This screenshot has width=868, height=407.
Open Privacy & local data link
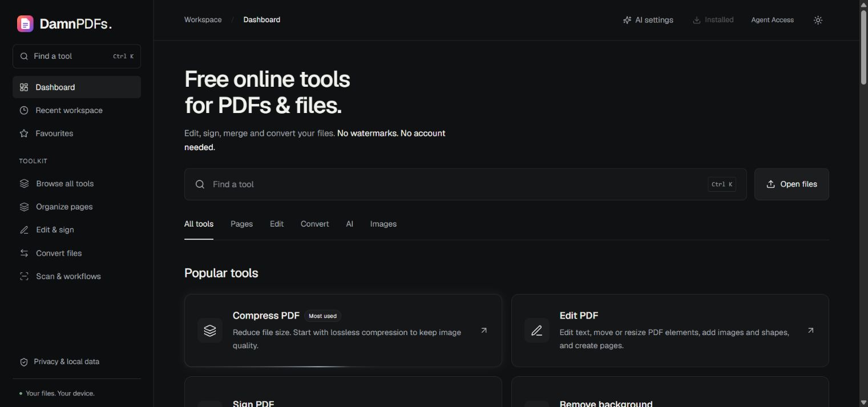coord(60,362)
